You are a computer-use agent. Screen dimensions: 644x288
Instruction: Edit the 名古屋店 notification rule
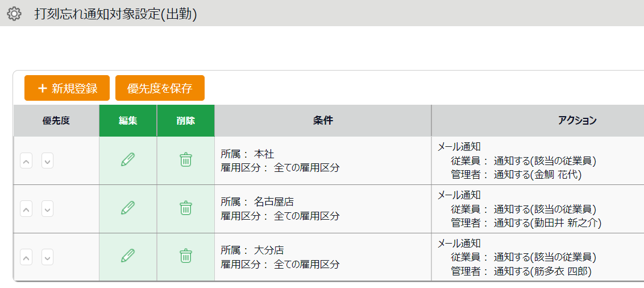(x=128, y=208)
